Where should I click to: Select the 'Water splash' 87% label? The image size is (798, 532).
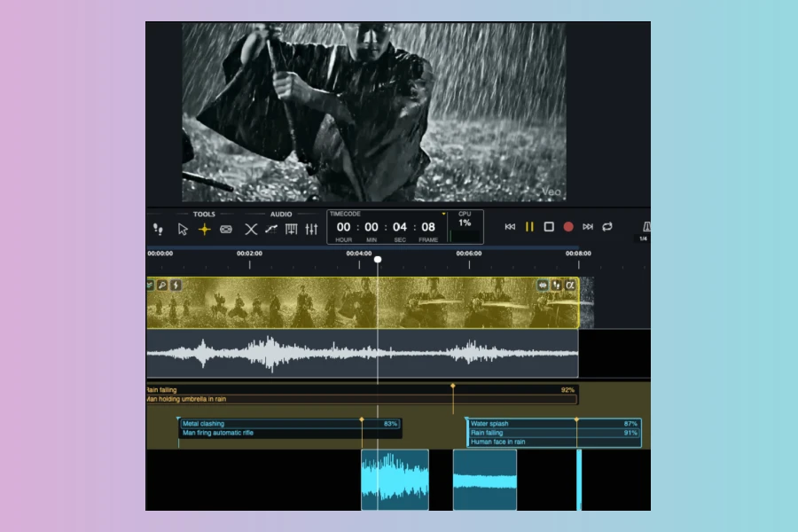(x=554, y=424)
